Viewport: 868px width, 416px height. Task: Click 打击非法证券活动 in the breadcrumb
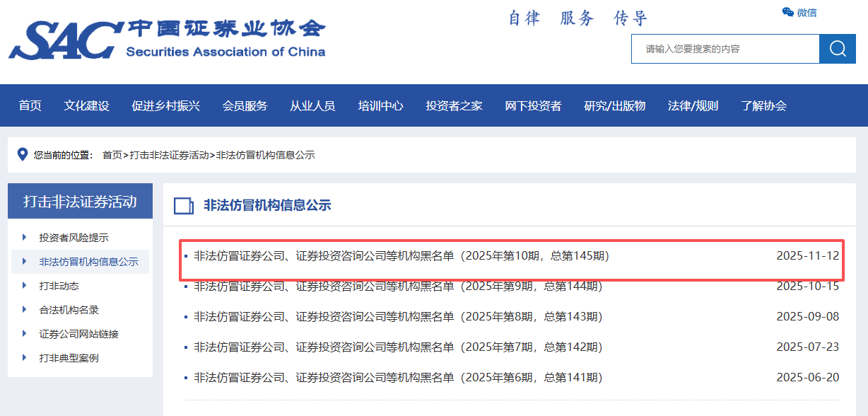coord(170,155)
